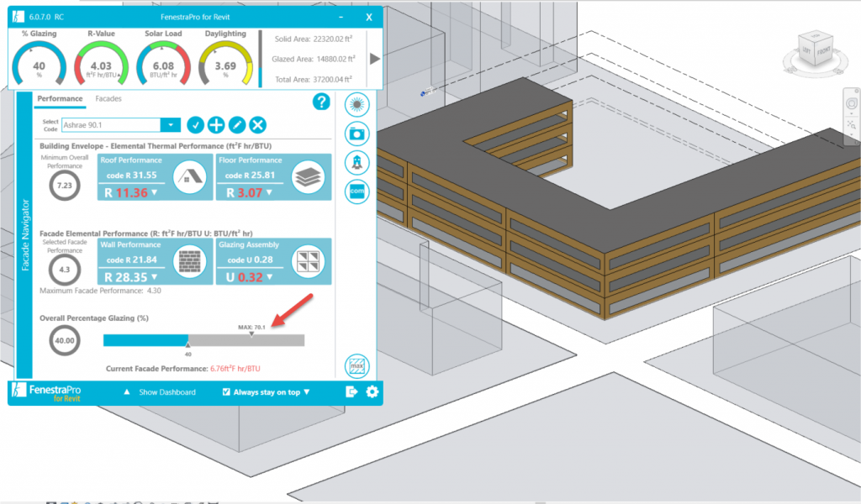Open the Select Code dropdown arrow
The width and height of the screenshot is (861, 504).
(x=171, y=125)
